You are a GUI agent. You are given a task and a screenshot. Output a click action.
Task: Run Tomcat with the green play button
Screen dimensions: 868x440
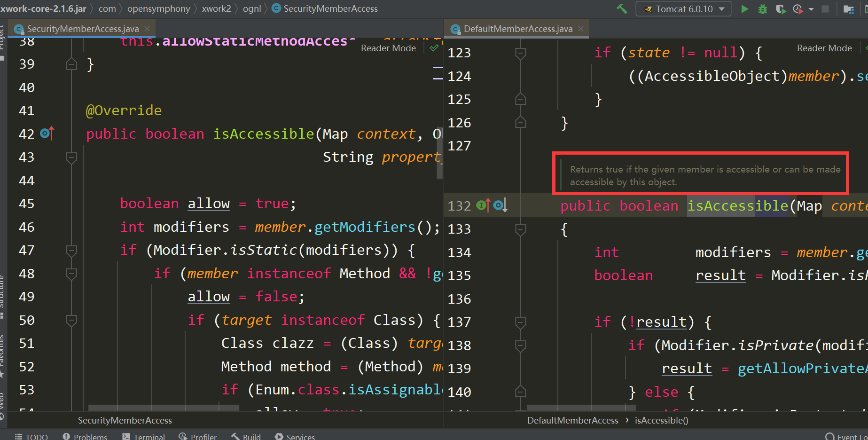click(744, 9)
